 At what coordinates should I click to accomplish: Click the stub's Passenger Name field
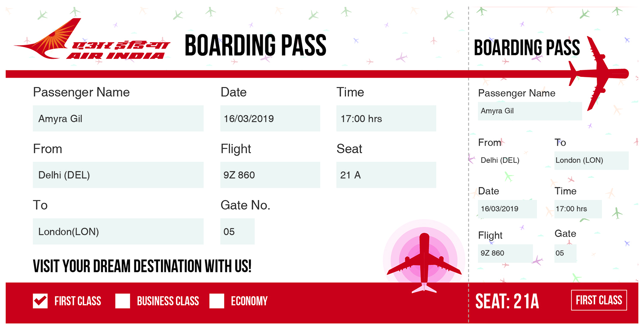530,111
